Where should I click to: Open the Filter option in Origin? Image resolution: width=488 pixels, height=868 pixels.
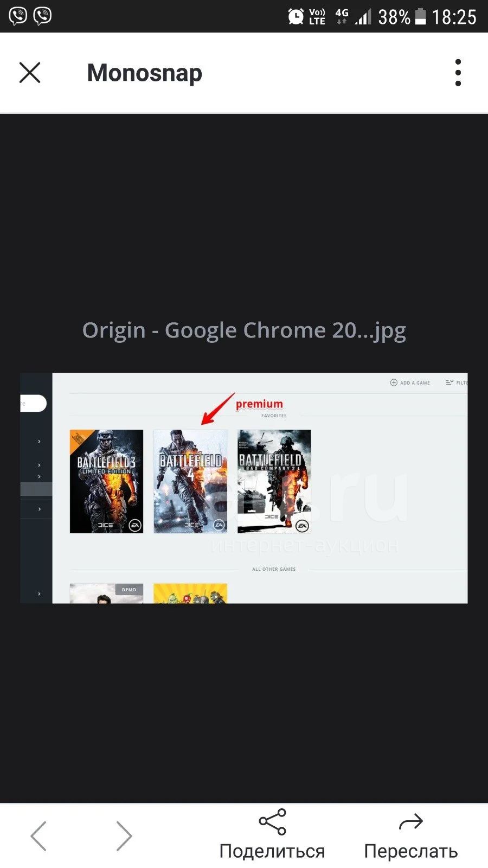point(456,382)
